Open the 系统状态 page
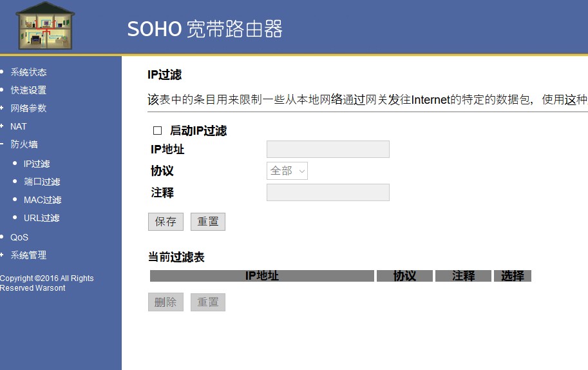 click(28, 72)
